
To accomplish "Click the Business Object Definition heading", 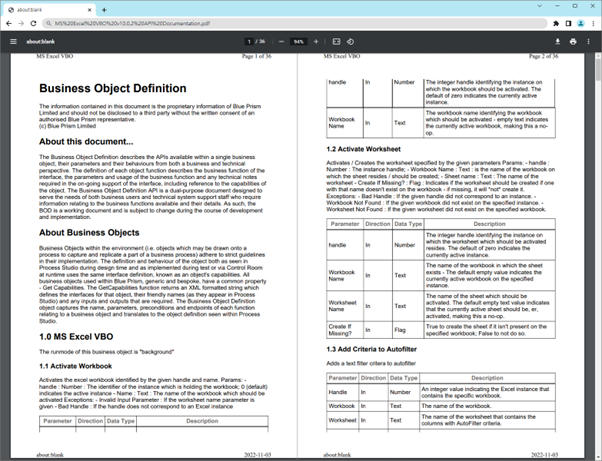I will point(112,88).
